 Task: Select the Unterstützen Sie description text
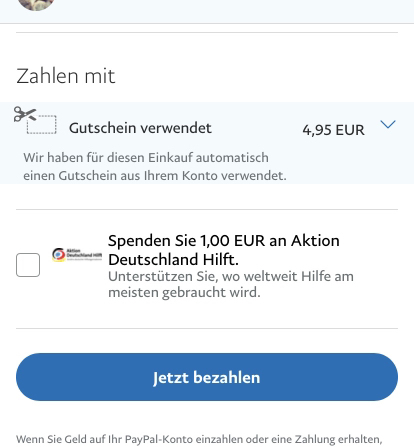(x=231, y=284)
